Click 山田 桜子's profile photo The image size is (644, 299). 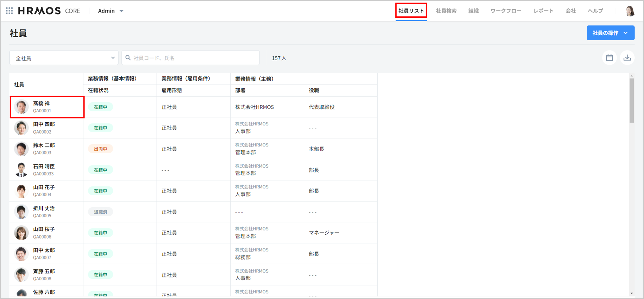pyautogui.click(x=21, y=233)
